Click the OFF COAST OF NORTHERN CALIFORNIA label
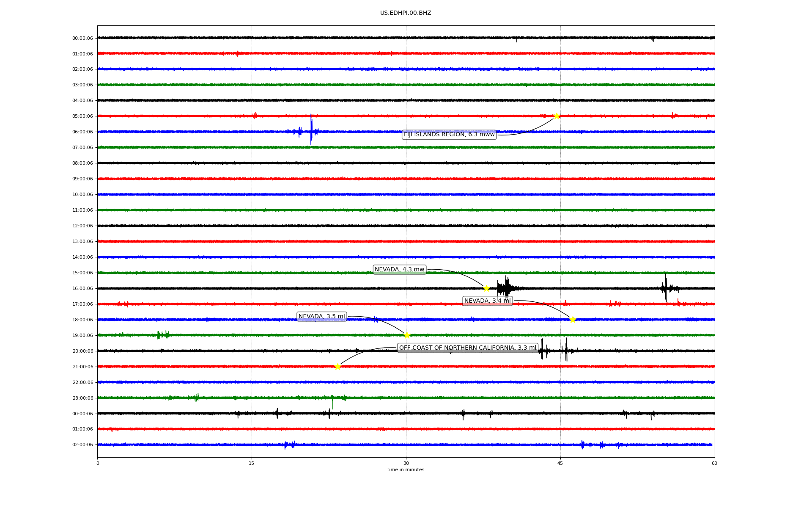The height and width of the screenshot is (508, 812). pyautogui.click(x=467, y=348)
